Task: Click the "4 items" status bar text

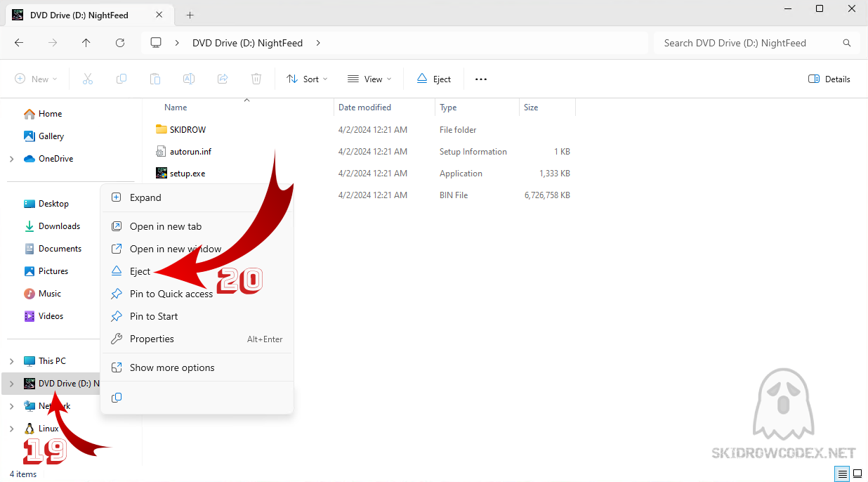Action: pyautogui.click(x=23, y=474)
